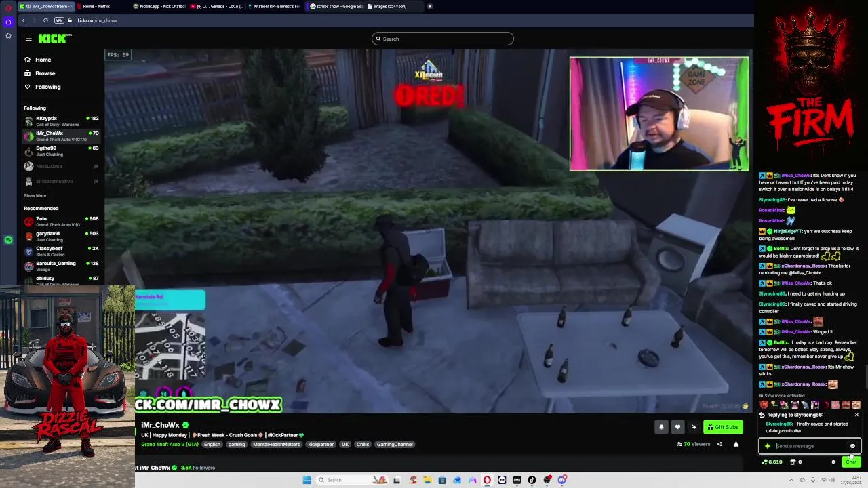
Task: Expand Show More under Following
Action: click(35, 195)
